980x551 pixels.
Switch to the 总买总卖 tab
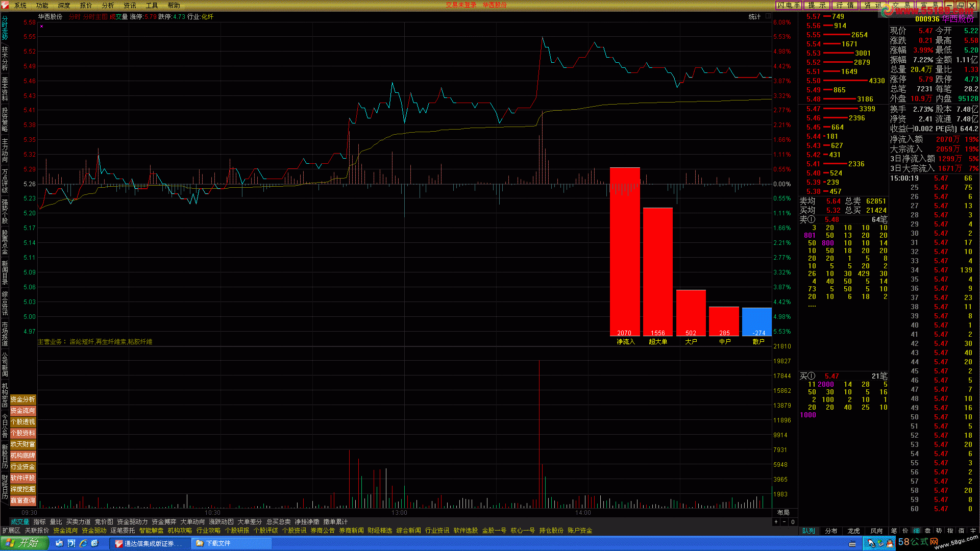pos(278,522)
